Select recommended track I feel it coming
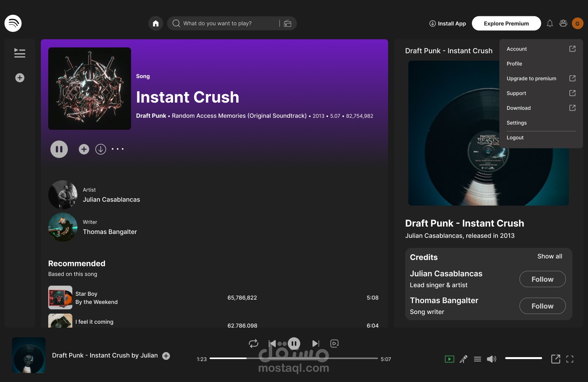The height and width of the screenshot is (382, 588). 213,321
